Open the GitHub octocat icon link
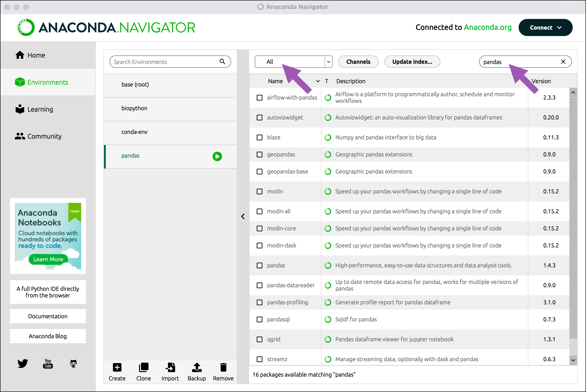Screen dimensions: 586x392 click(x=73, y=363)
